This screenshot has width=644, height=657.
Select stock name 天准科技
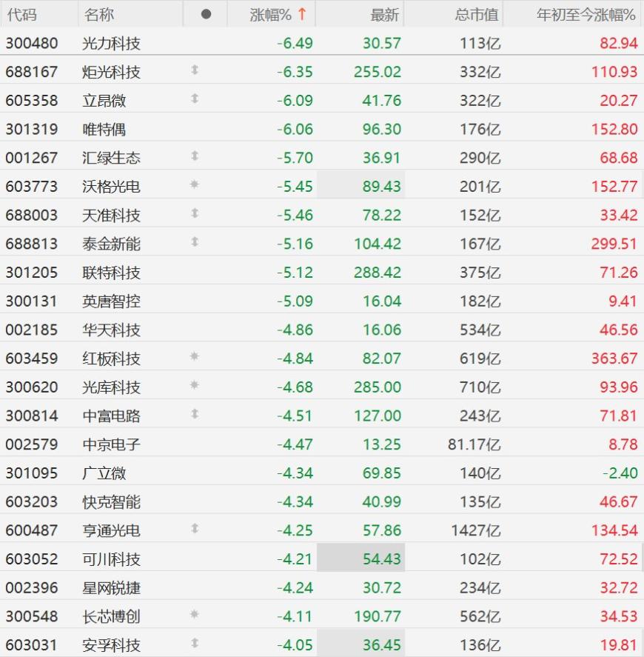pyautogui.click(x=111, y=216)
